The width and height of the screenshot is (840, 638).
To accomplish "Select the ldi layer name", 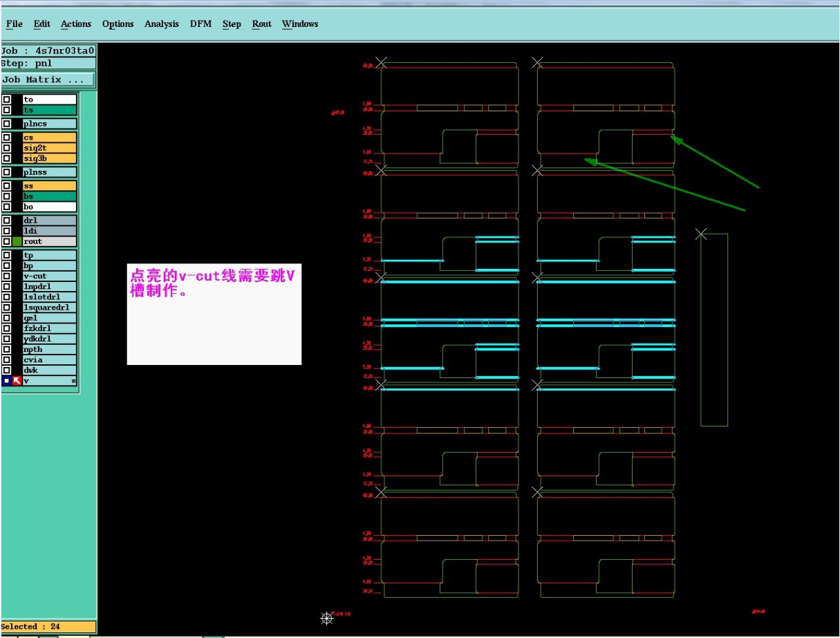I will tap(49, 231).
